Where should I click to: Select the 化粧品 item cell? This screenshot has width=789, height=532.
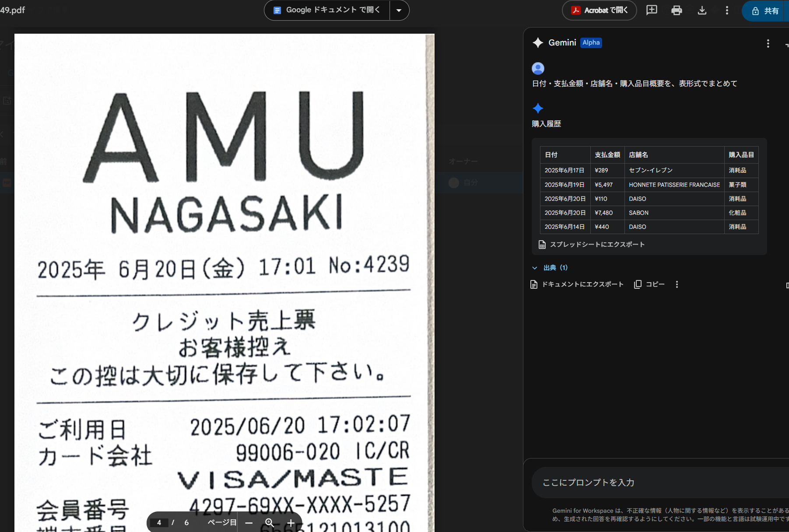[x=741, y=213]
